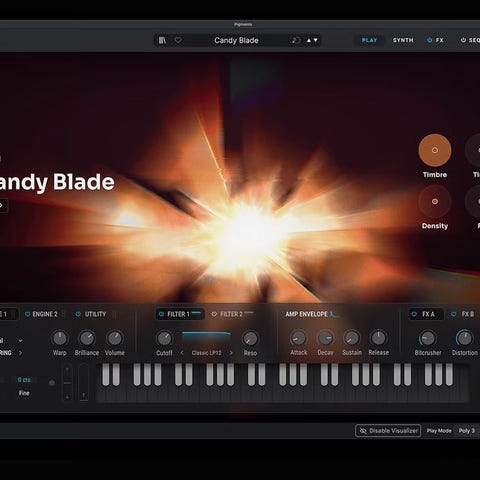The image size is (480, 480).
Task: Mark Candy Blade preset as favorite
Action: (x=178, y=40)
